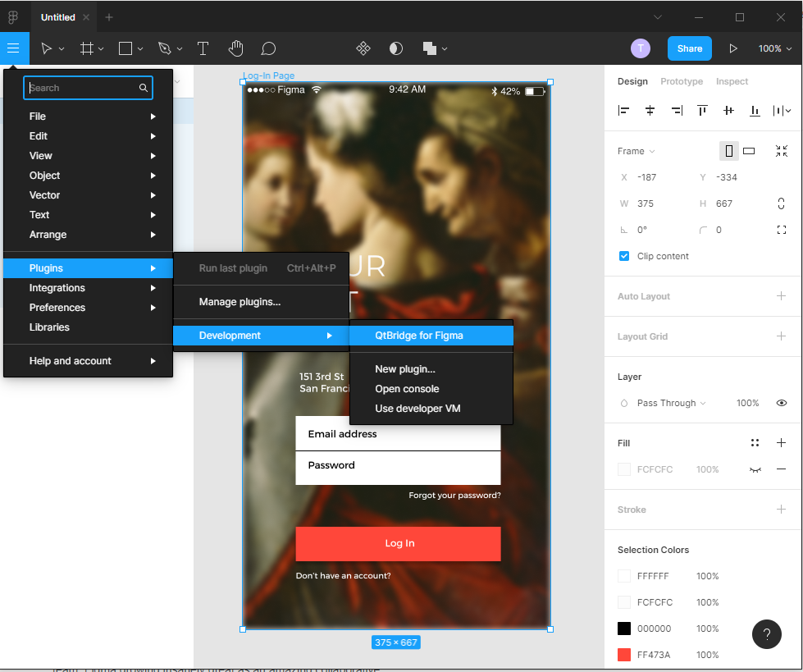Image resolution: width=803 pixels, height=672 pixels.
Task: Click the FF473A red color swatch
Action: click(x=624, y=655)
